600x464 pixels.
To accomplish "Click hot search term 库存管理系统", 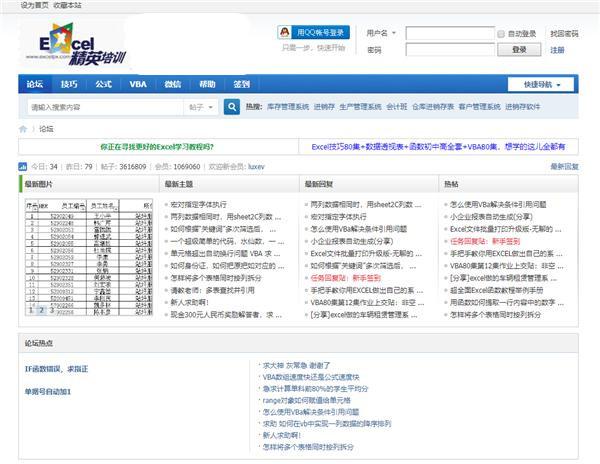I will click(288, 107).
